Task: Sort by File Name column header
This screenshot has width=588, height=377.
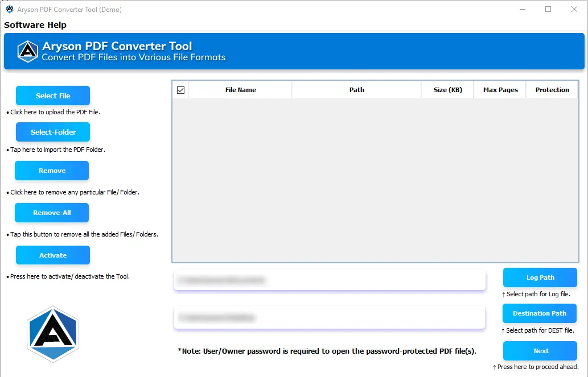Action: click(240, 90)
